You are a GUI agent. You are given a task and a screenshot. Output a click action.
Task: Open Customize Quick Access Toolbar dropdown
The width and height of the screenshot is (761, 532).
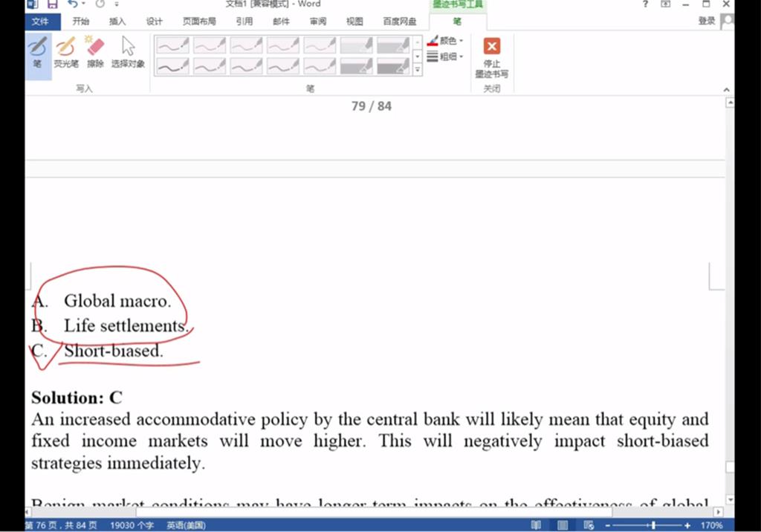point(117,4)
